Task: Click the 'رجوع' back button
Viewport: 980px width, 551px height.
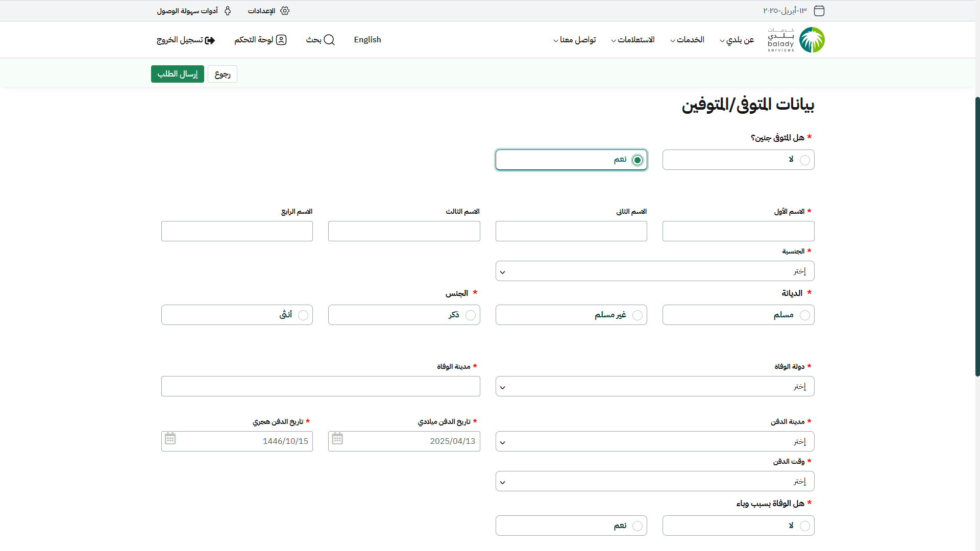Action: coord(223,74)
